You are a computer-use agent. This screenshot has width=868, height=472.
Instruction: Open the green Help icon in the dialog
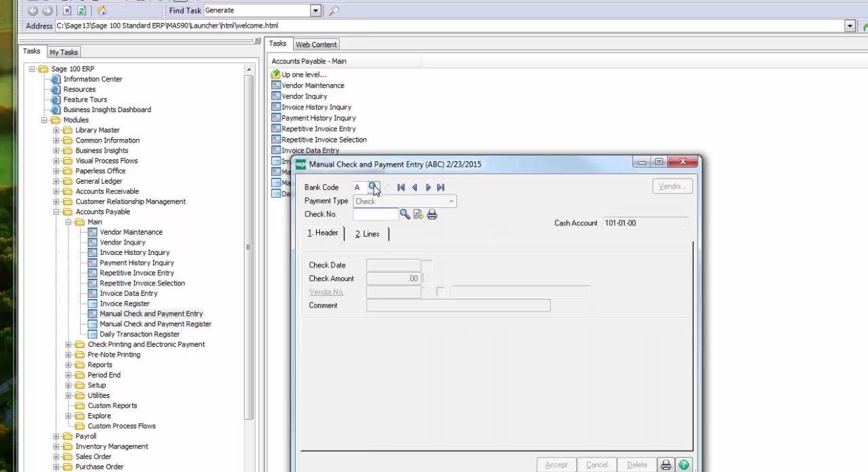coord(684,465)
